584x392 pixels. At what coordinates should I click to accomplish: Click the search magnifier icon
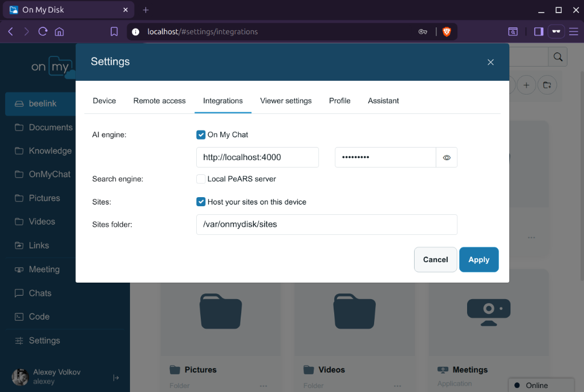pos(558,57)
